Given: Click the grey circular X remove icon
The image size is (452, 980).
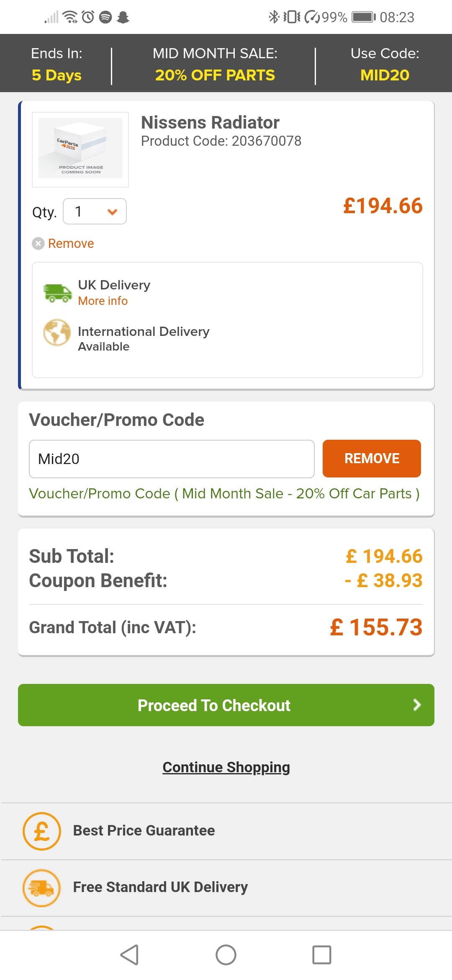Looking at the screenshot, I should 38,243.
